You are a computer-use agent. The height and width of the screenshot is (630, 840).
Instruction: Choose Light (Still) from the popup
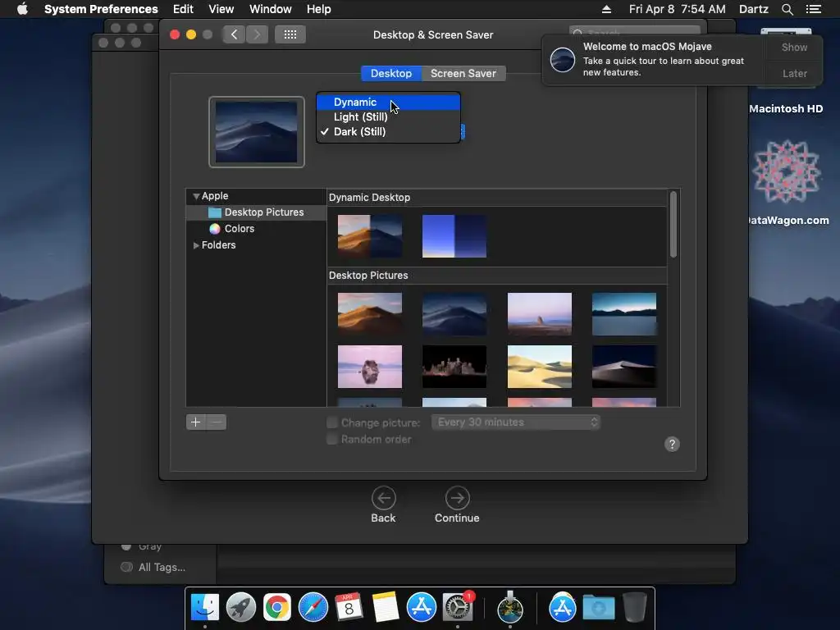point(388,116)
